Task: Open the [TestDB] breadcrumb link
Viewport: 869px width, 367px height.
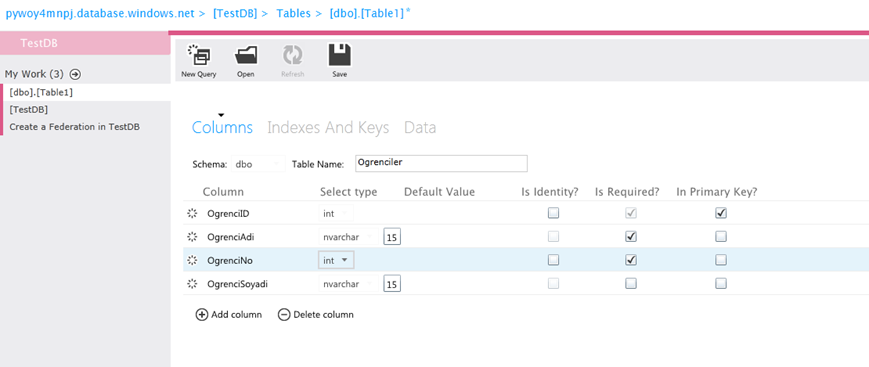Action: 235,13
